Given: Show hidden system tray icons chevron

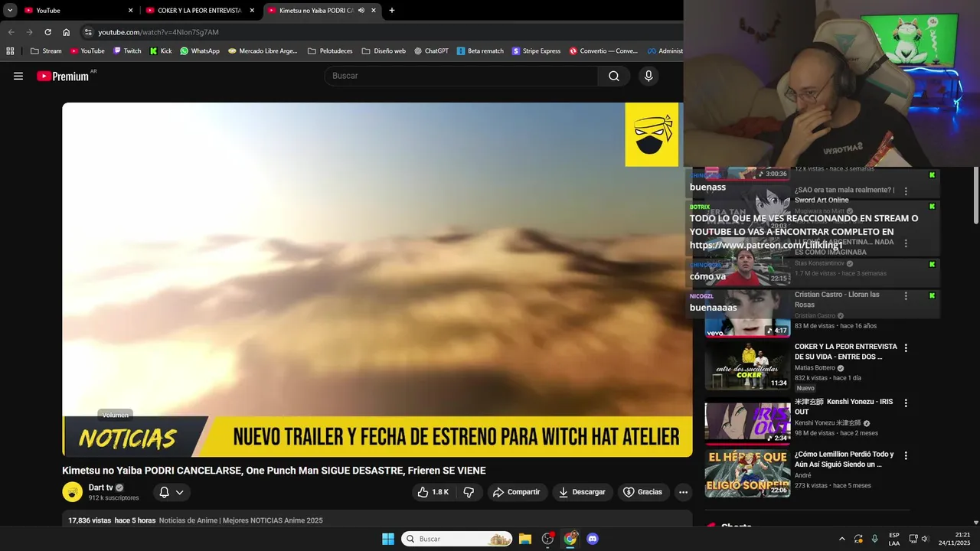Looking at the screenshot, I should coord(842,539).
